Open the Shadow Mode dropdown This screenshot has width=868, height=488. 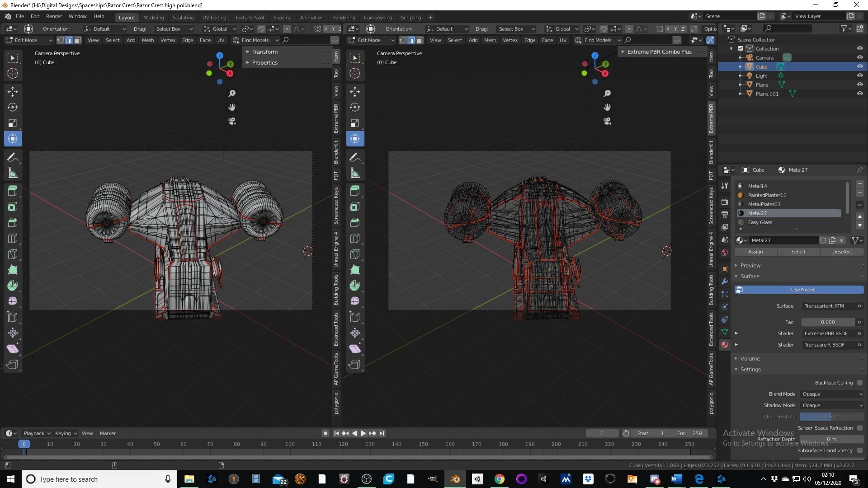coord(832,405)
